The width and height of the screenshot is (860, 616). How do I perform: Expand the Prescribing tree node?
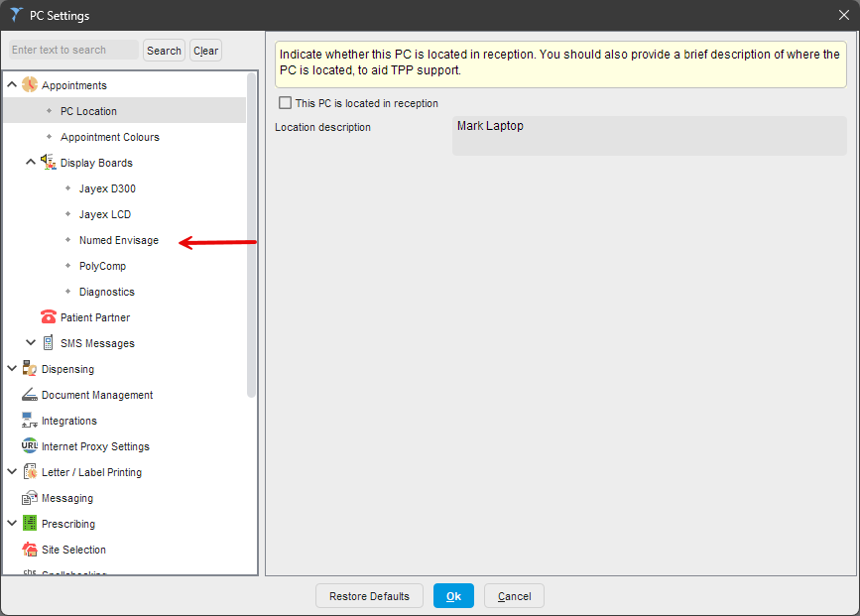12,524
